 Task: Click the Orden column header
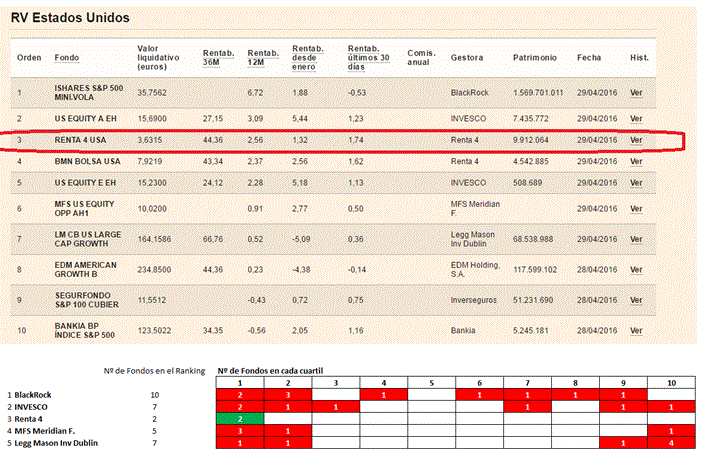tap(29, 58)
